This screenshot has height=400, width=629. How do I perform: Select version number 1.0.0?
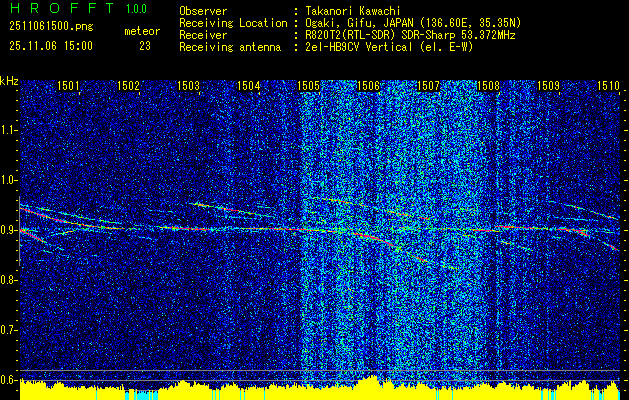click(136, 8)
